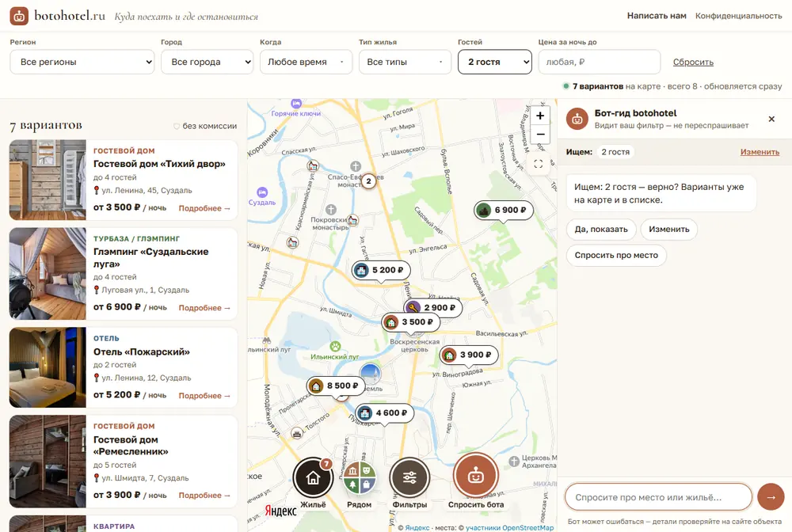792x532 pixels.
Task: Open Подробнее for Глэмпинг «Суздальские луга»
Action: click(x=204, y=308)
